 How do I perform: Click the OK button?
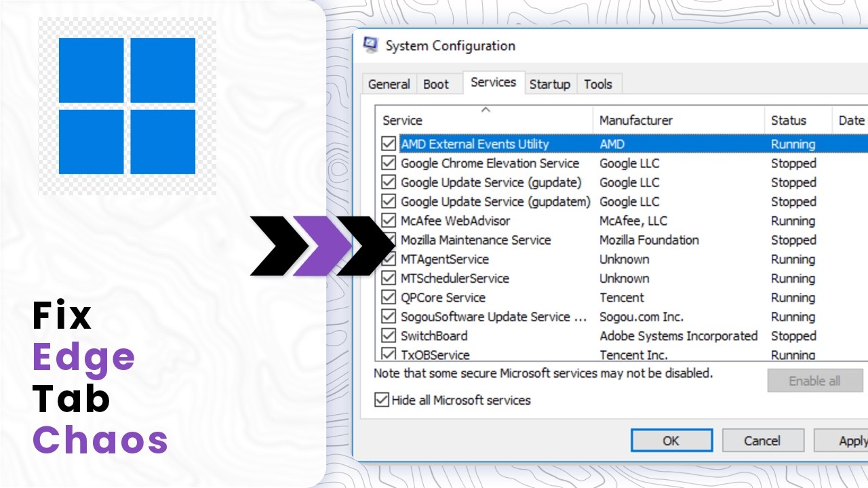[671, 441]
